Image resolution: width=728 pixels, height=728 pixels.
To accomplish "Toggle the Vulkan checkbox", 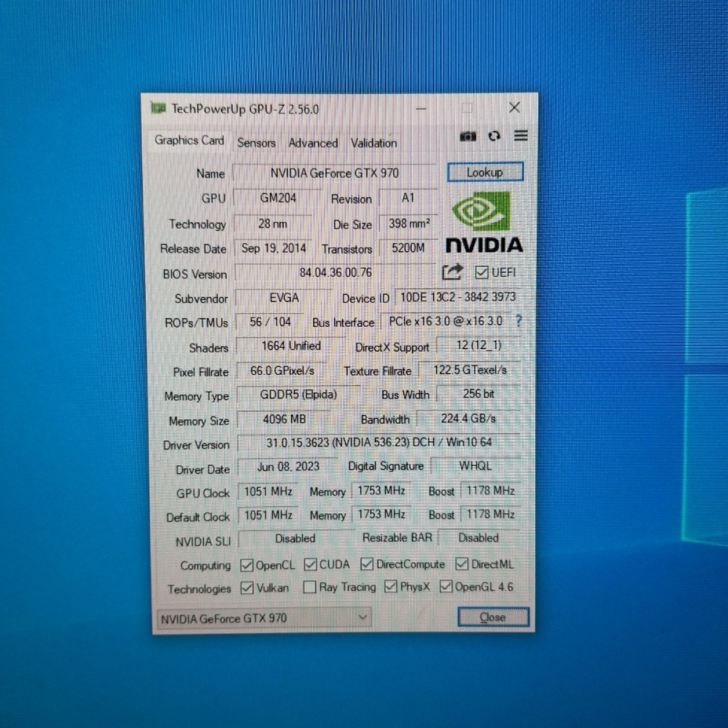I will coord(247,588).
